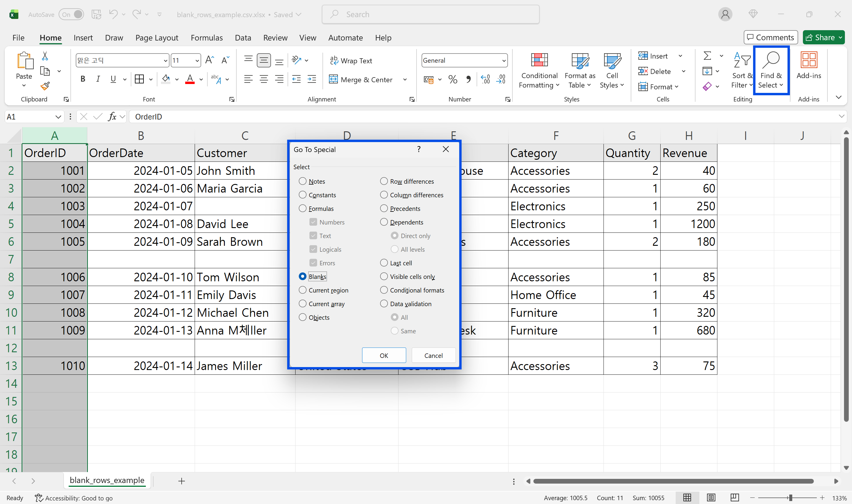
Task: Open the Wrap Text tool
Action: (351, 60)
